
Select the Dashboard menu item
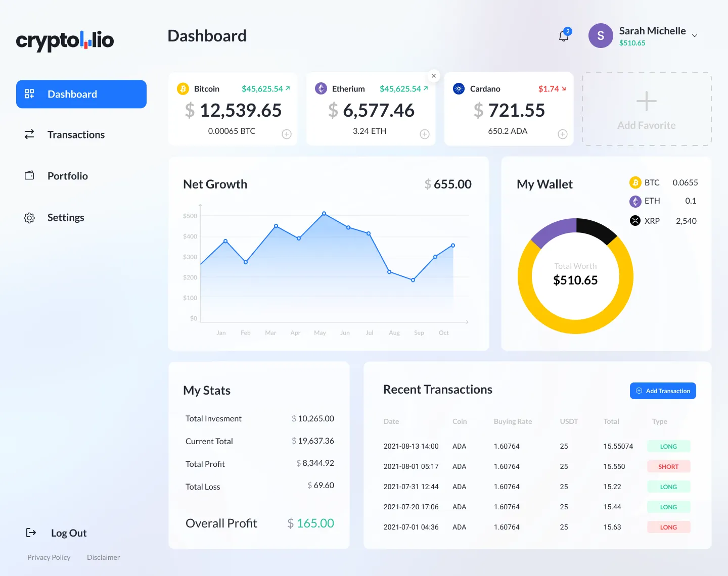[81, 94]
